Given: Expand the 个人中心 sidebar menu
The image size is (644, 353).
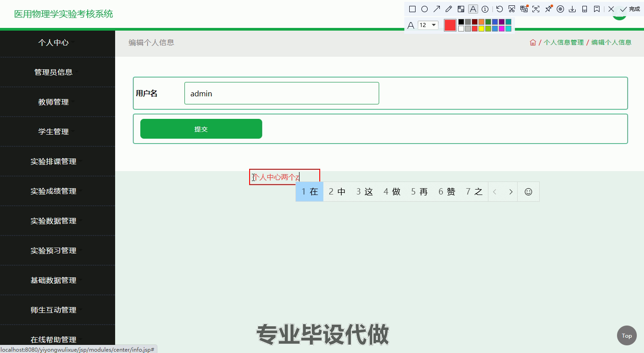Looking at the screenshot, I should pos(58,42).
